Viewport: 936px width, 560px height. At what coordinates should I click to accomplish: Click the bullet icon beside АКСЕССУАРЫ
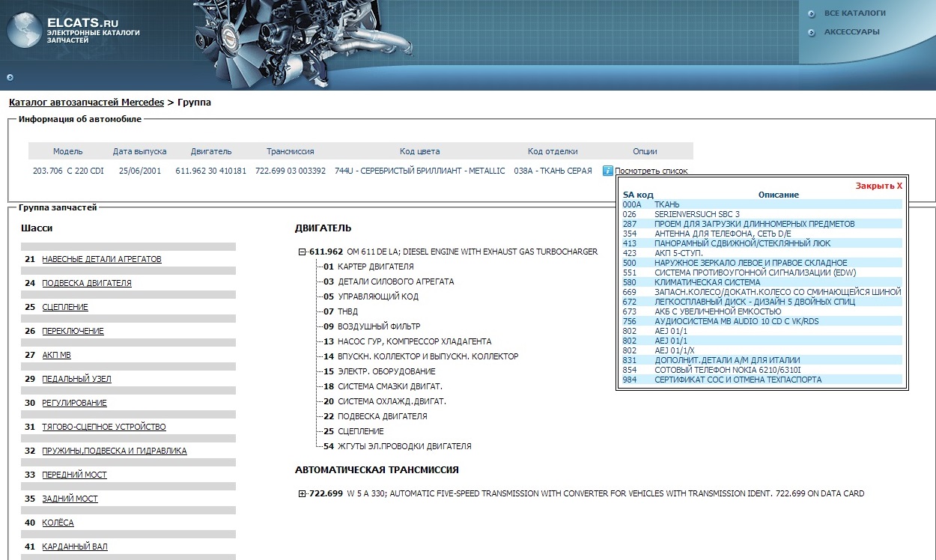[x=812, y=32]
